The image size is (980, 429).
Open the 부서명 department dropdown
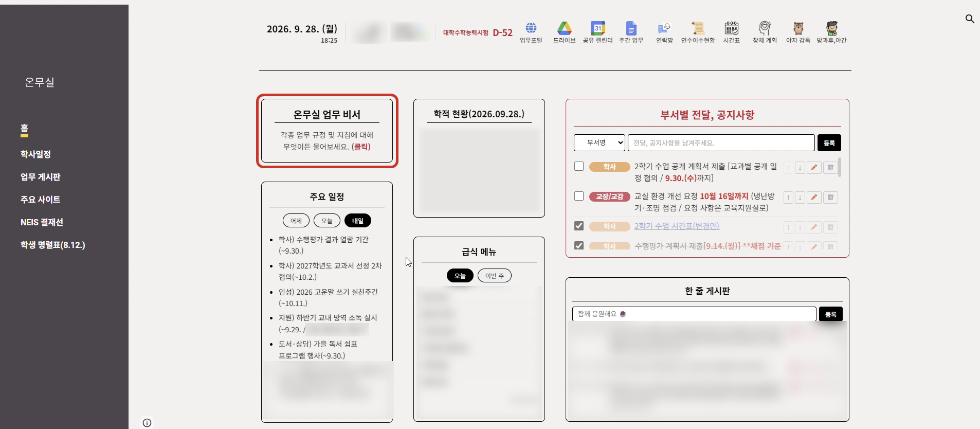click(600, 142)
